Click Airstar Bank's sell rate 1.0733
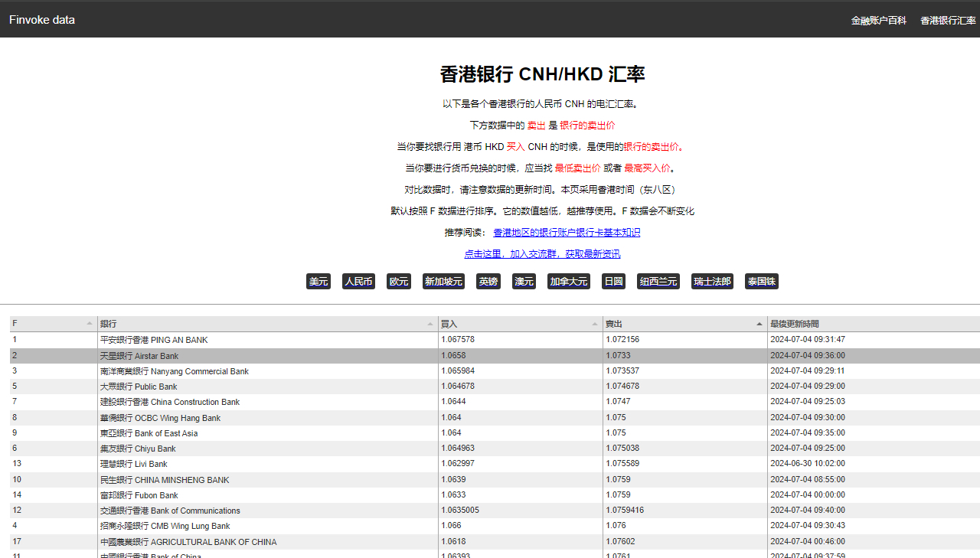The image size is (980, 558). click(x=618, y=355)
